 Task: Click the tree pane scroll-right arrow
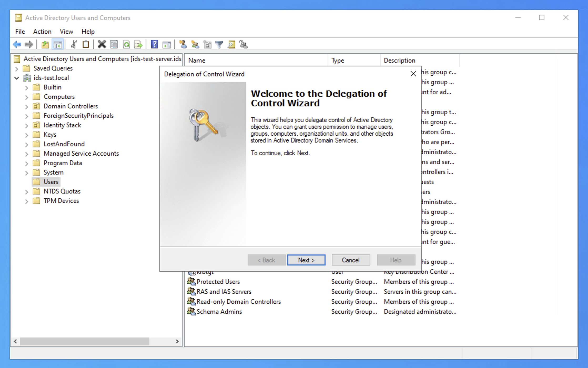click(177, 341)
